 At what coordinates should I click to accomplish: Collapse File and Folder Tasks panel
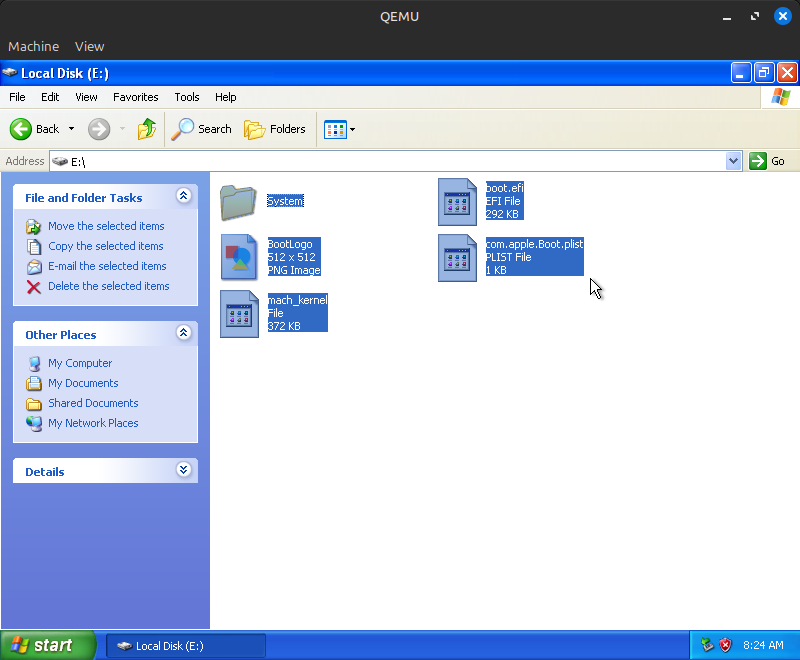click(x=184, y=196)
